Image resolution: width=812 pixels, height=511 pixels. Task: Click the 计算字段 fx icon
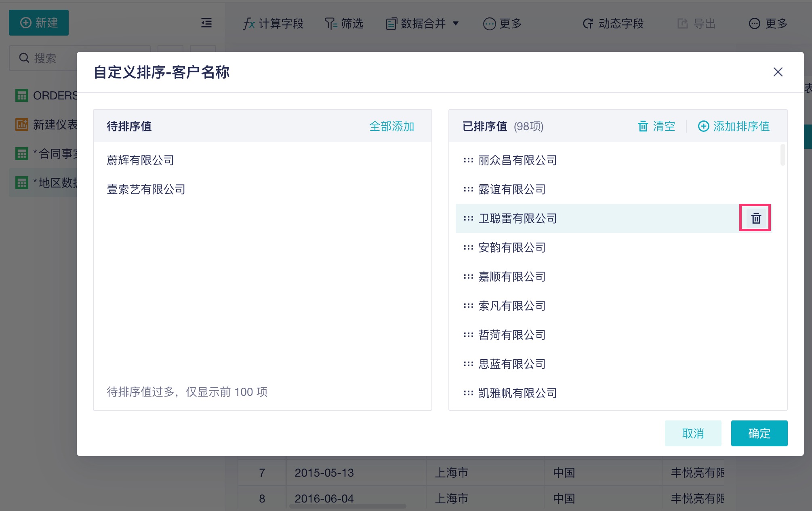[249, 24]
